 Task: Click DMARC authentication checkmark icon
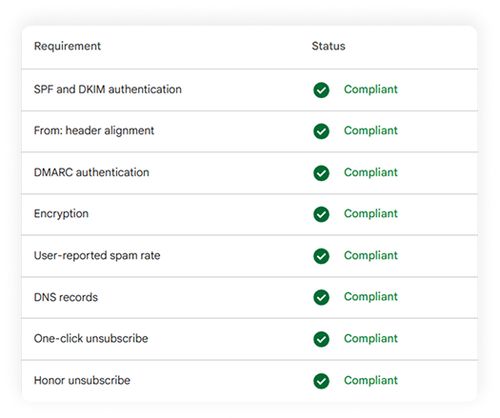point(321,173)
